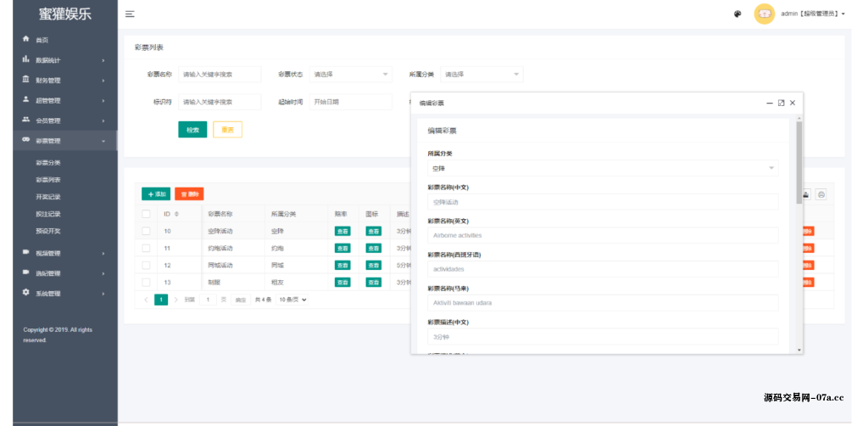Click the dialog scrollbar up arrow
This screenshot has width=868, height=426.
(798, 118)
